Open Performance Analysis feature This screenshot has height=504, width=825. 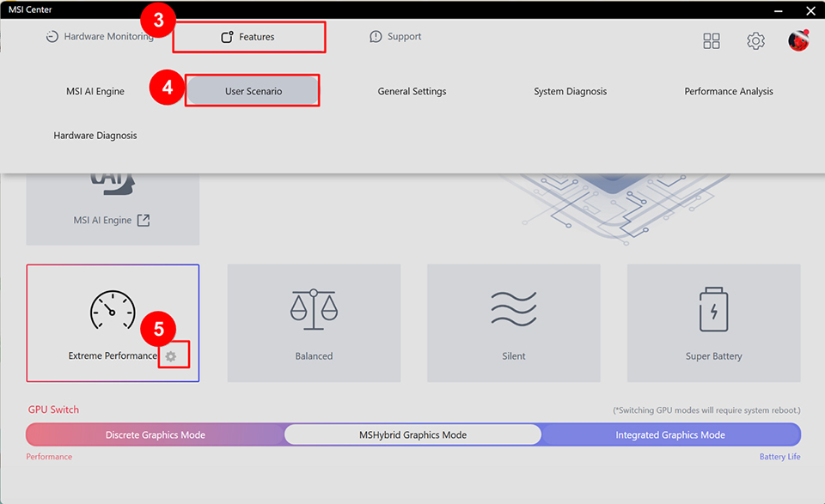coord(729,92)
